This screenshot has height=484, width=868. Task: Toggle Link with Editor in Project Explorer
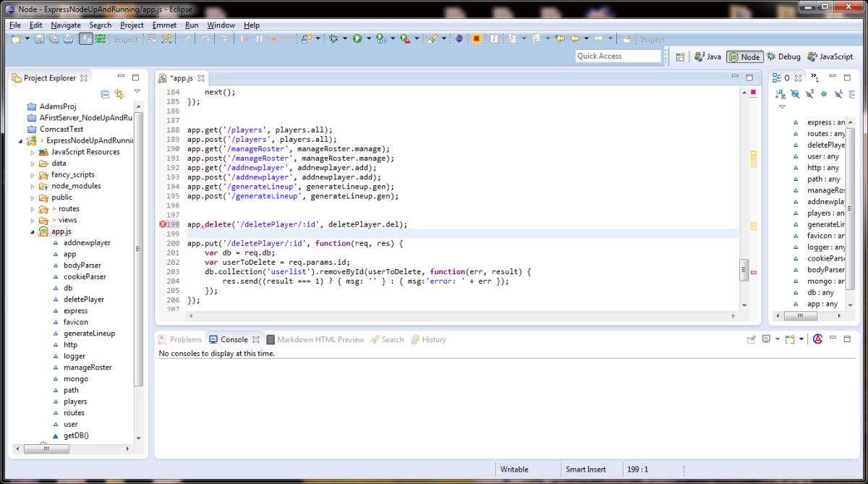click(x=119, y=94)
